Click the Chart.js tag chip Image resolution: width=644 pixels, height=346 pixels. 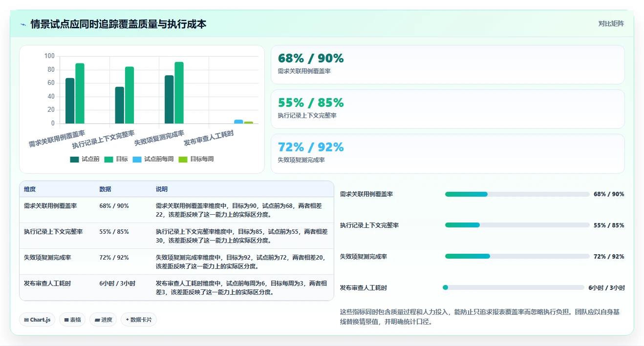37,320
